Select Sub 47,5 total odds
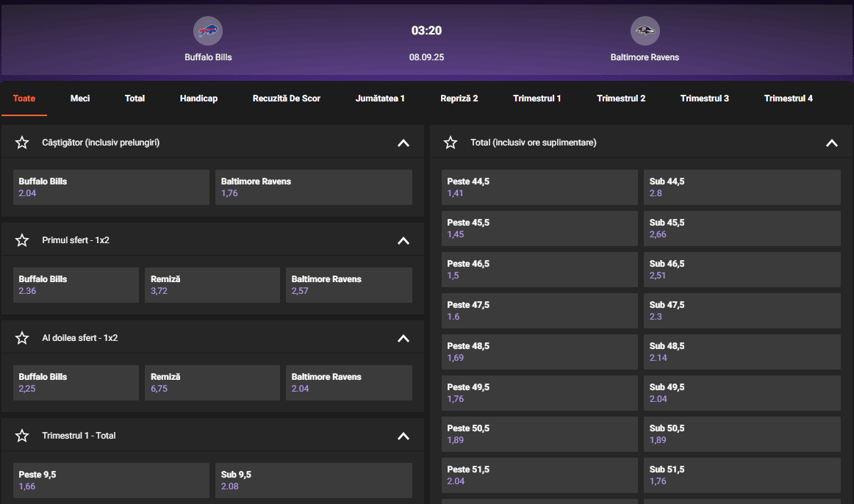 pos(742,311)
